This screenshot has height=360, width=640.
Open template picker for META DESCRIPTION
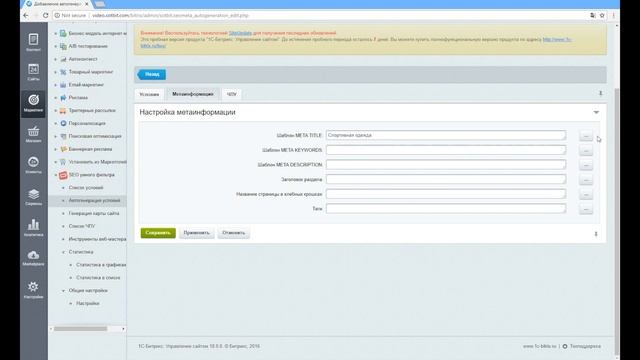point(586,165)
